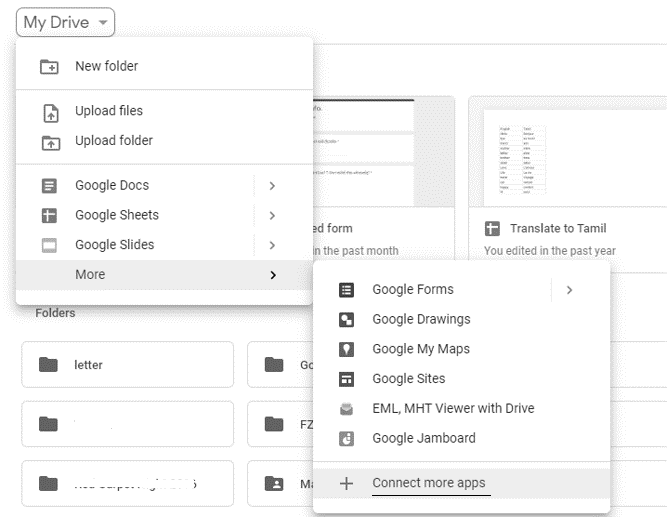Image resolution: width=667 pixels, height=517 pixels.
Task: Open the folder starting with FZ
Action: point(281,424)
